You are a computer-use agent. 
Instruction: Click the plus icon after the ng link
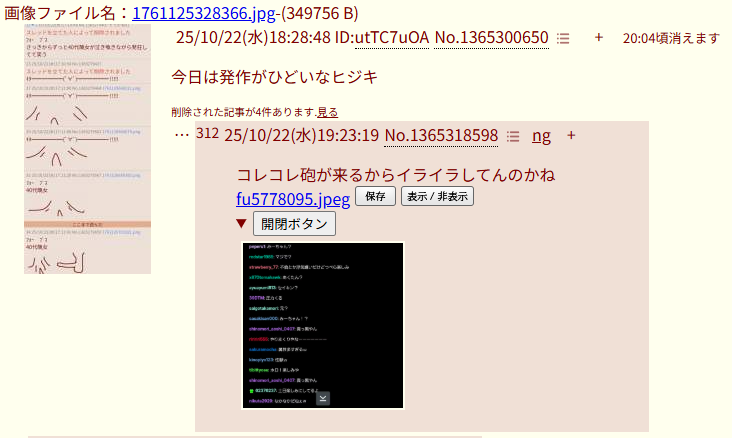(x=571, y=135)
